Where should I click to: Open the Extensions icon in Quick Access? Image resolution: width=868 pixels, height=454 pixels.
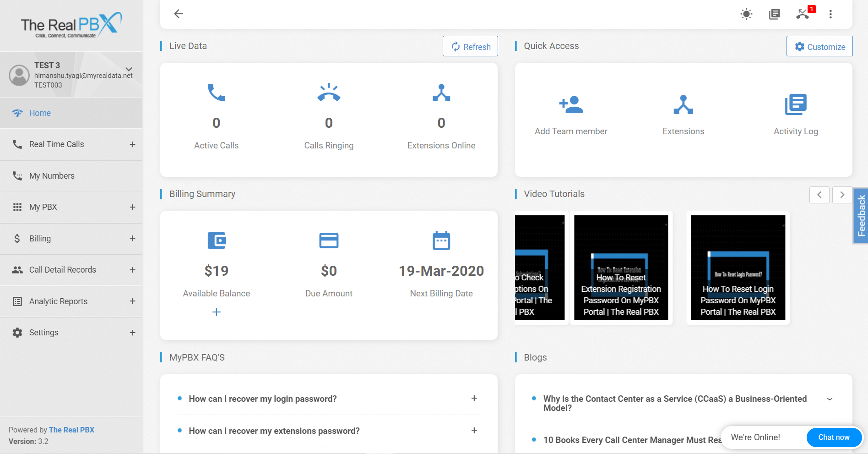[x=683, y=105]
